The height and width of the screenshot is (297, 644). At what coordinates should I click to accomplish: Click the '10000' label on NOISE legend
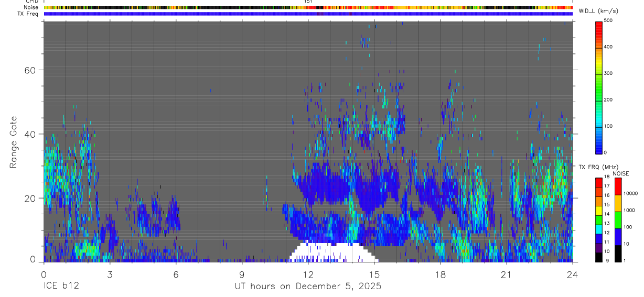630,193
